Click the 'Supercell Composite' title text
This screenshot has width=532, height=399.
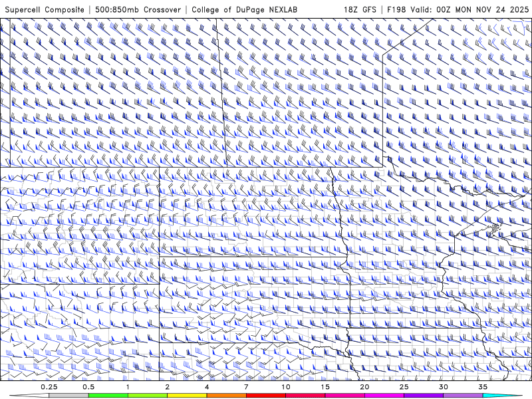45,9
